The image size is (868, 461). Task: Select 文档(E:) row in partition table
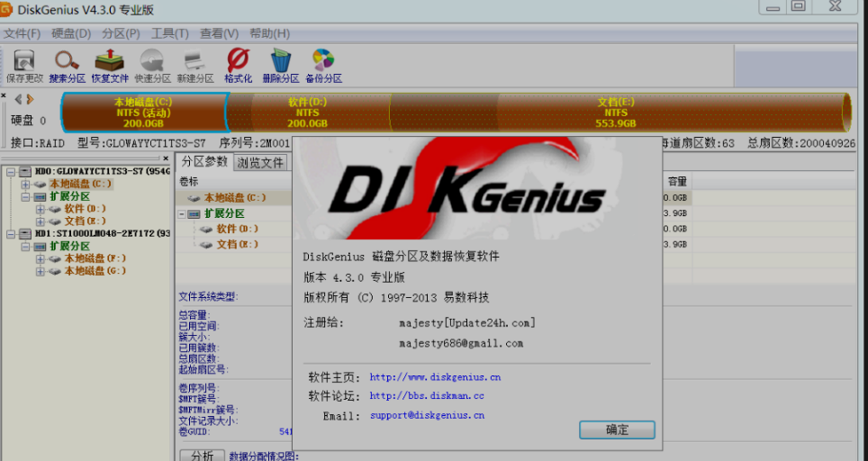(238, 245)
